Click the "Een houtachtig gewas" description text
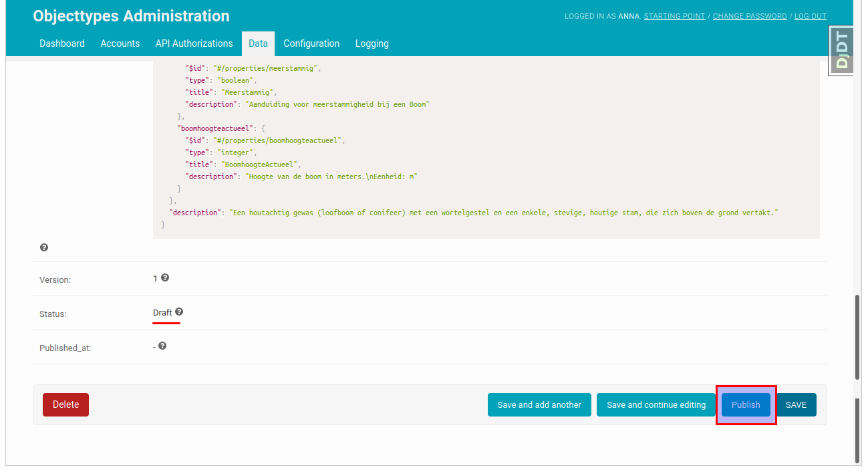The height and width of the screenshot is (472, 868). (504, 213)
